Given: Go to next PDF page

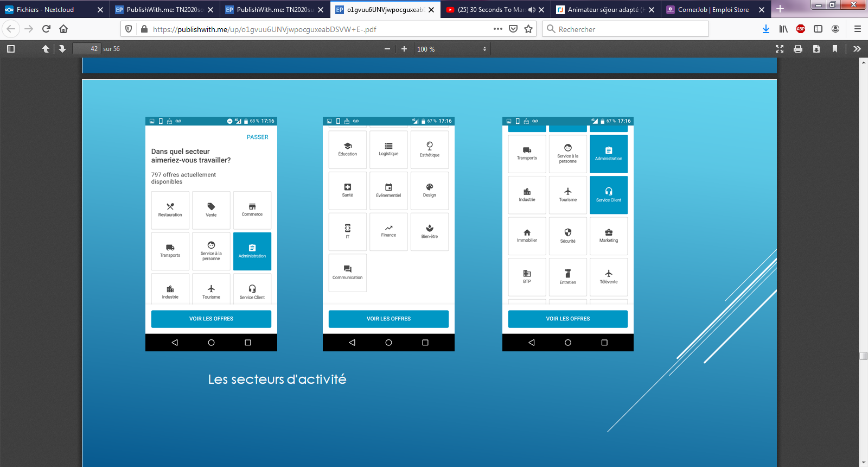Looking at the screenshot, I should [x=62, y=49].
